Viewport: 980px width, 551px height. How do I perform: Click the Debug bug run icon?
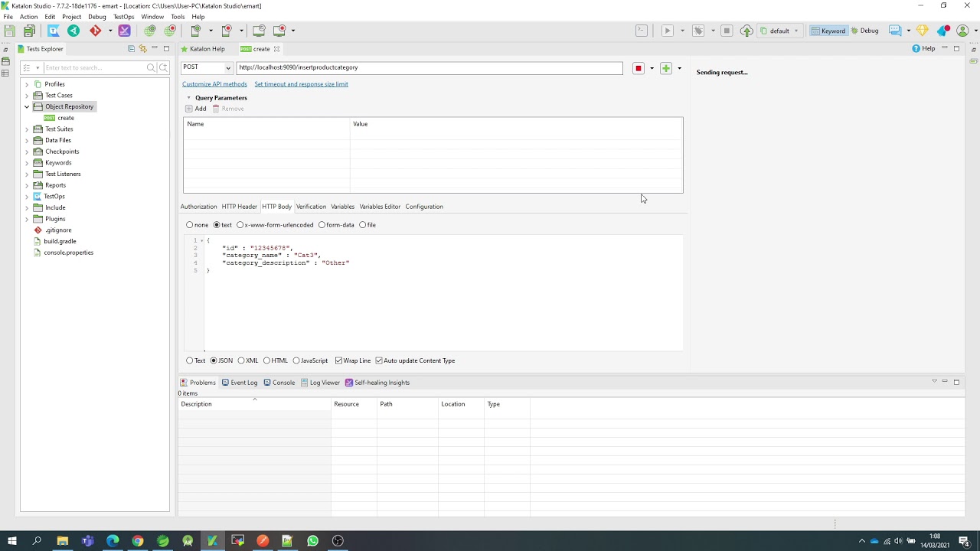(x=698, y=31)
